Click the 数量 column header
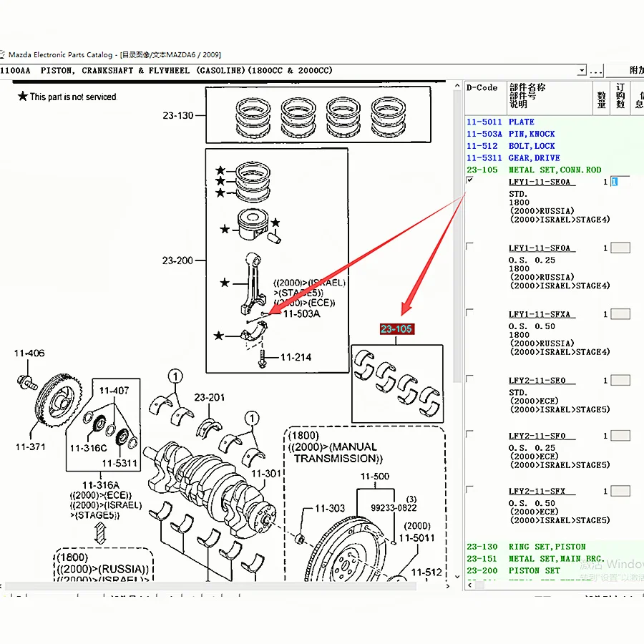 point(602,98)
